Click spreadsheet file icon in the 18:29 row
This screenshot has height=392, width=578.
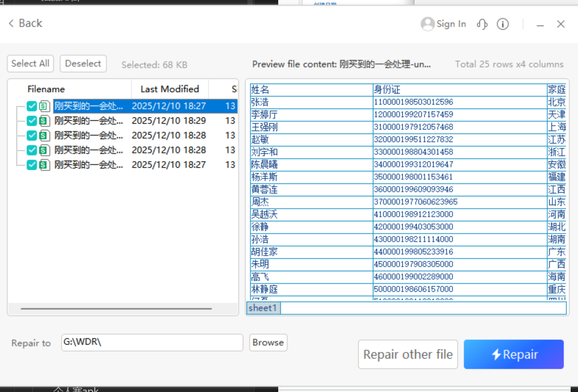click(x=44, y=121)
